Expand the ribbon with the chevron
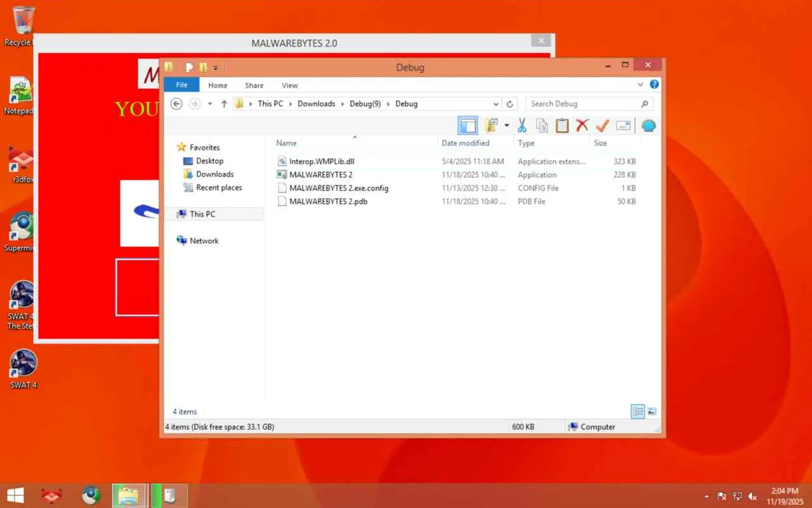 tap(640, 84)
